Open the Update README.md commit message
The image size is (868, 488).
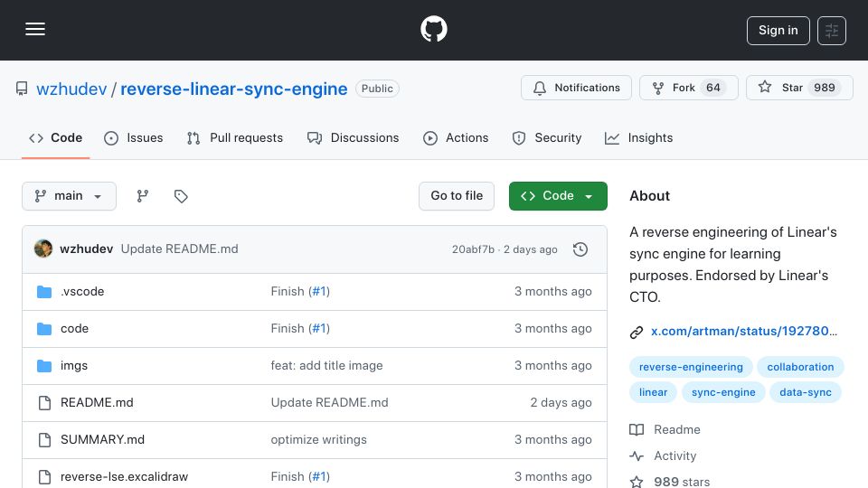179,249
